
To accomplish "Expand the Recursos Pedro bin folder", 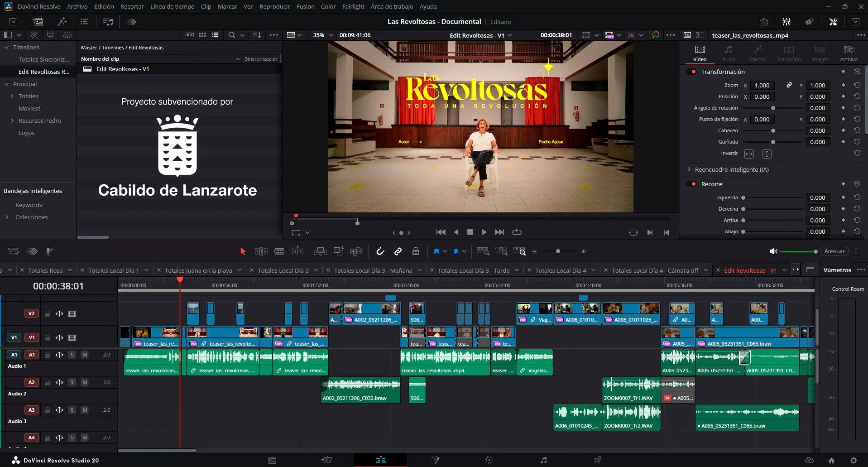I will tap(12, 120).
